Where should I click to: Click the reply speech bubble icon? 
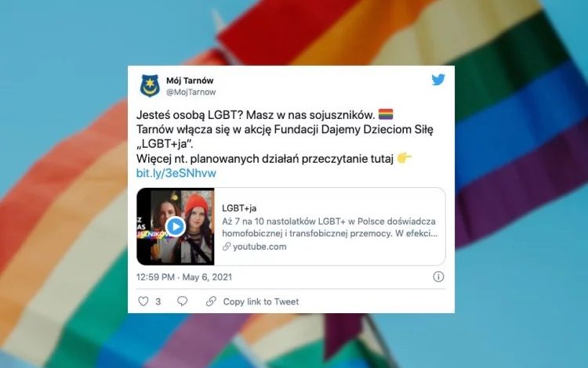tap(182, 301)
